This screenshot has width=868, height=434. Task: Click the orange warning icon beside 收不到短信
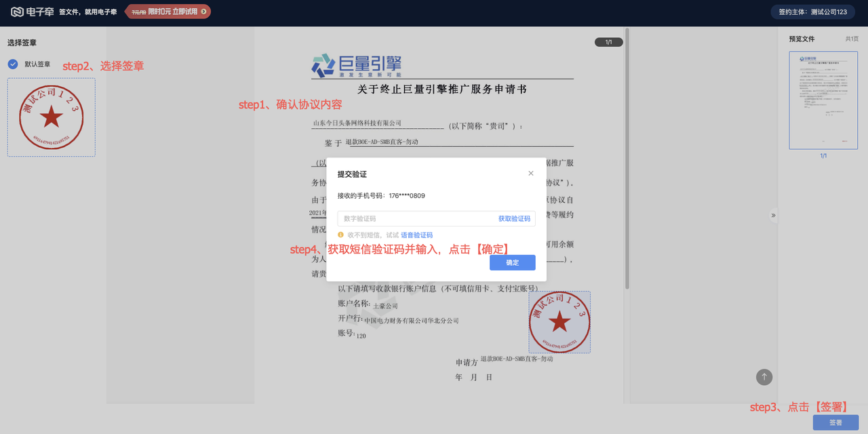pyautogui.click(x=340, y=235)
